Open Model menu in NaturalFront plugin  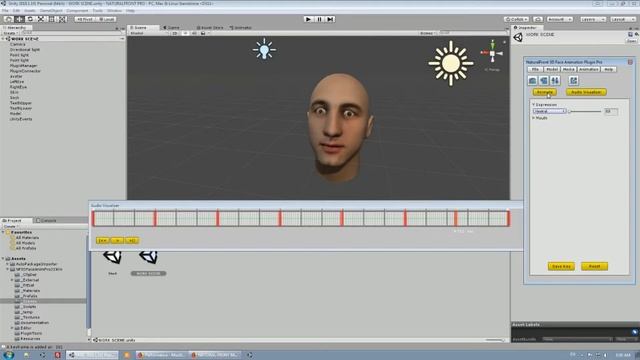(x=552, y=69)
